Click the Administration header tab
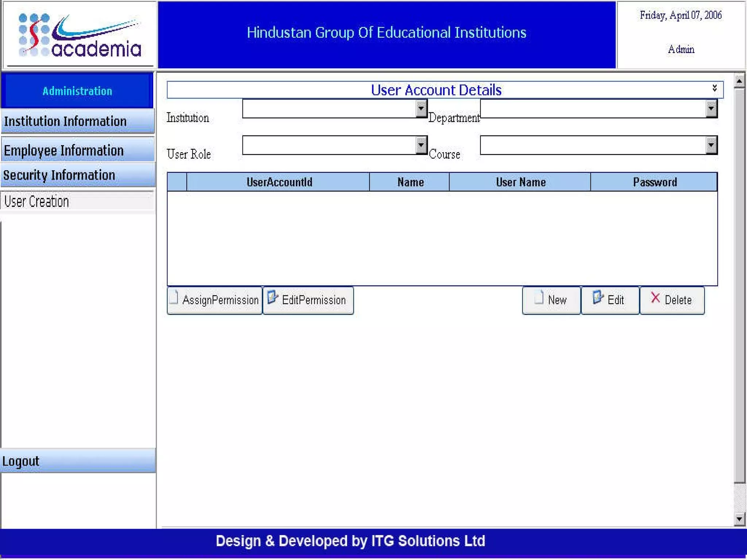The height and width of the screenshot is (560, 747). coord(77,91)
